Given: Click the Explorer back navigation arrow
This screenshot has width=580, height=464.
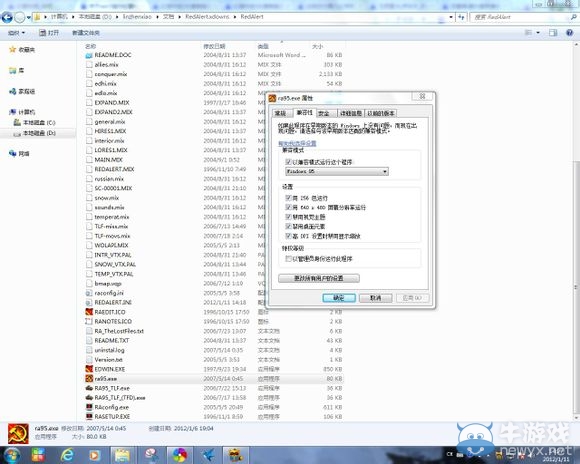Looking at the screenshot, I should click(7, 17).
